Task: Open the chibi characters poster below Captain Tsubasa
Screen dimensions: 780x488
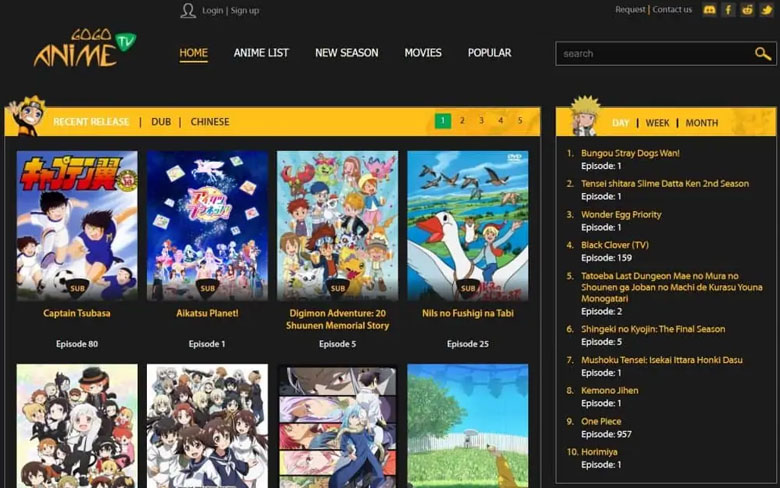Action: click(x=77, y=426)
